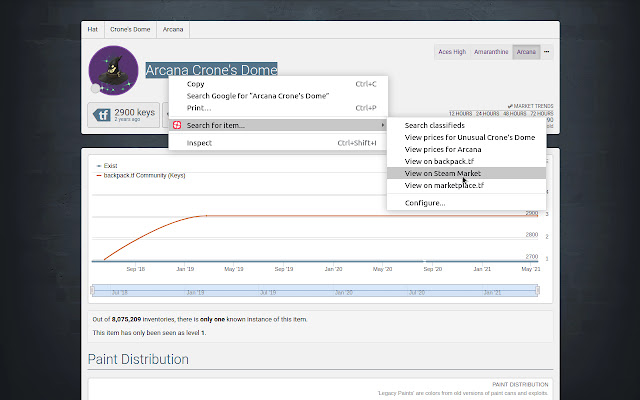The image size is (640, 400).
Task: Select the 12 HOURS market trend
Action: coord(460,113)
